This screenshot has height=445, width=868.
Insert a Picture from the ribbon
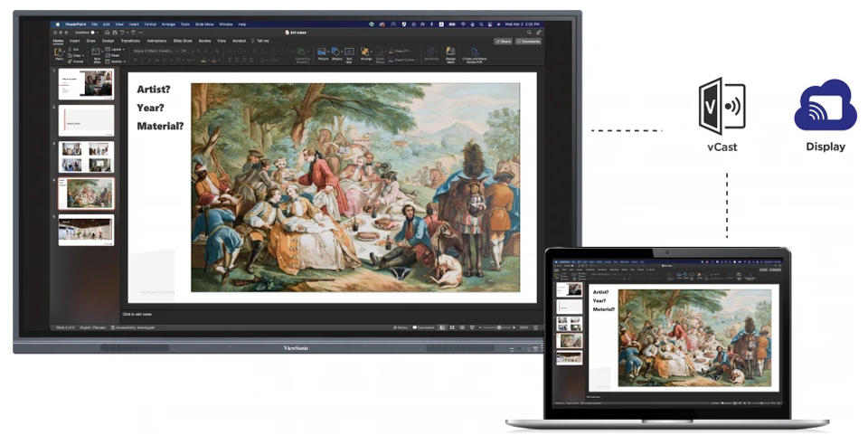pyautogui.click(x=322, y=52)
